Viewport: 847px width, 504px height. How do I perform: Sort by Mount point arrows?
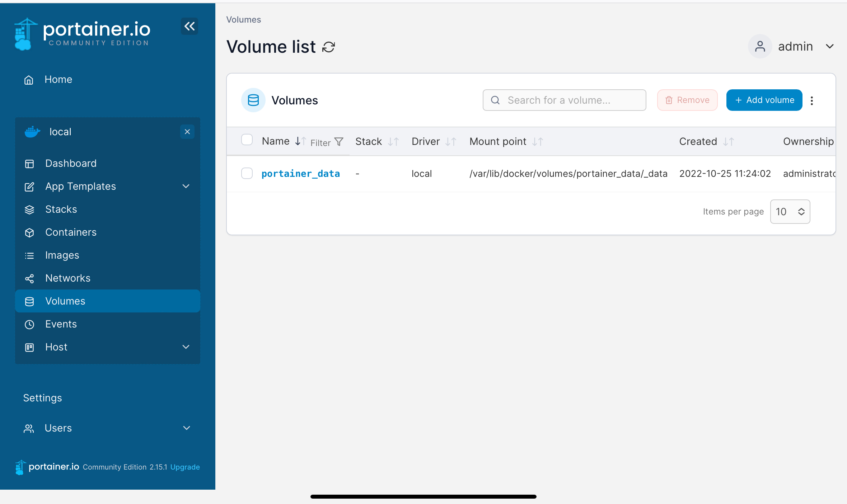pos(537,142)
